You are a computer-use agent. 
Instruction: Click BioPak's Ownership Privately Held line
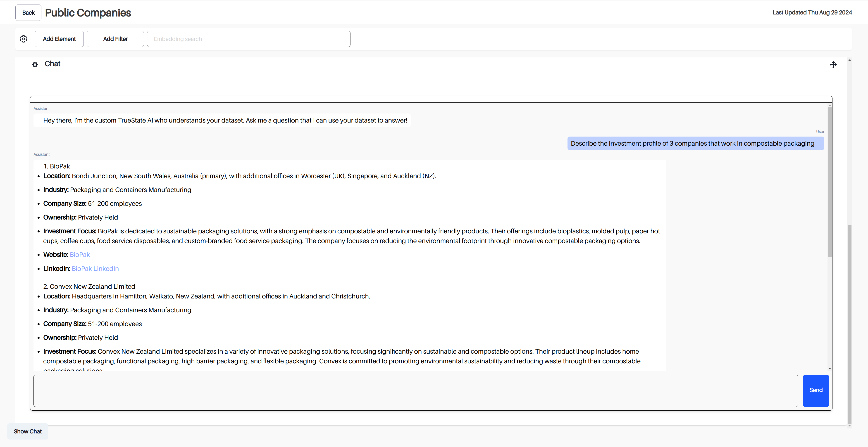tap(81, 218)
